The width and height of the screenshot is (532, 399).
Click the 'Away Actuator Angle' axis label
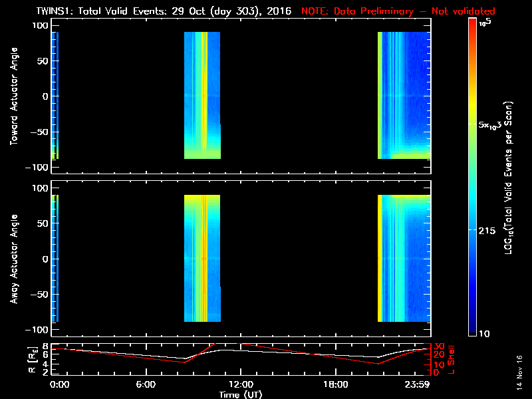pyautogui.click(x=13, y=259)
